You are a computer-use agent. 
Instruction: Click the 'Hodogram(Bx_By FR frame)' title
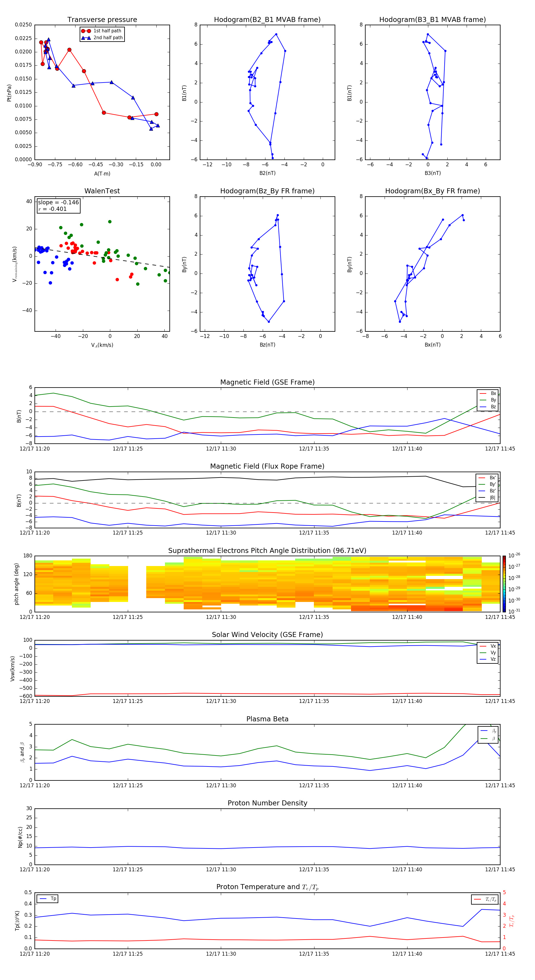click(x=432, y=191)
